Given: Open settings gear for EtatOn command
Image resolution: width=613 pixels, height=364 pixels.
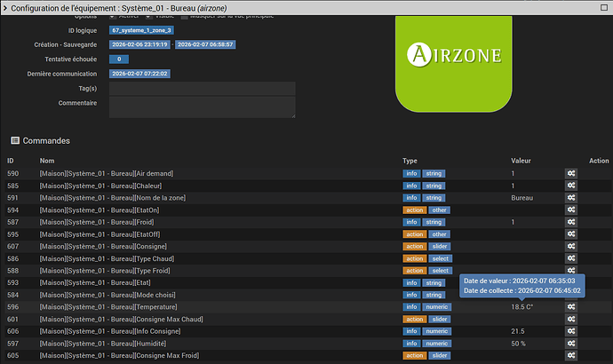Looking at the screenshot, I should coord(570,210).
